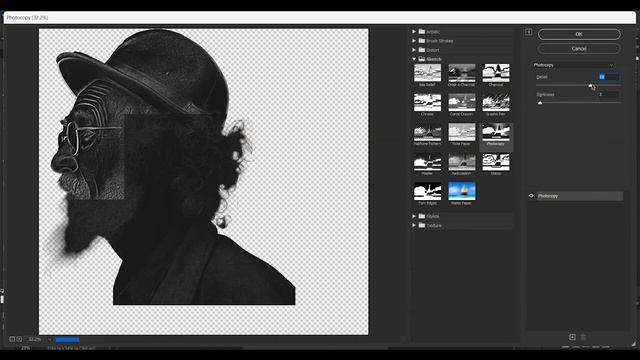The image size is (640, 360).
Task: Click the Distort folder icon
Action: pos(422,50)
